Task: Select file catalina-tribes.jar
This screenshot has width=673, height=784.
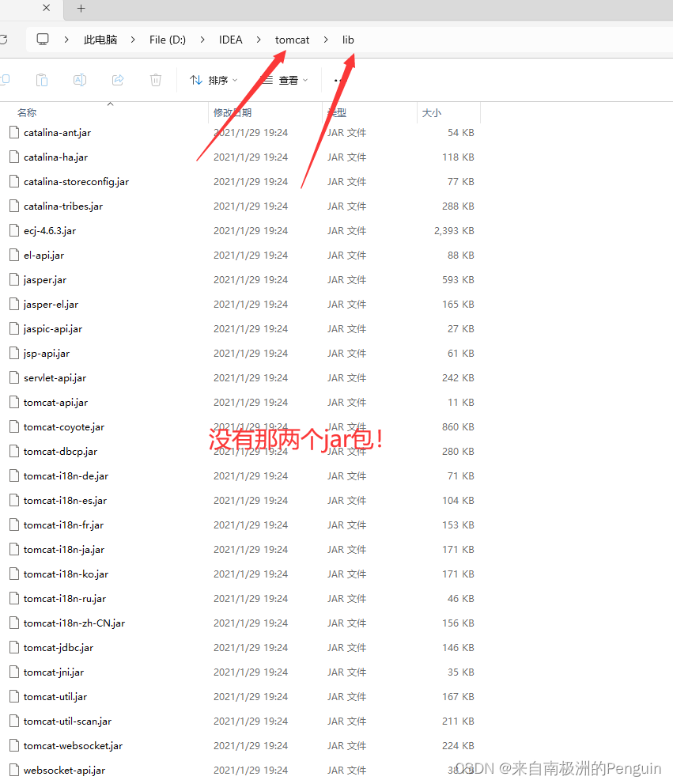Action: [x=63, y=206]
